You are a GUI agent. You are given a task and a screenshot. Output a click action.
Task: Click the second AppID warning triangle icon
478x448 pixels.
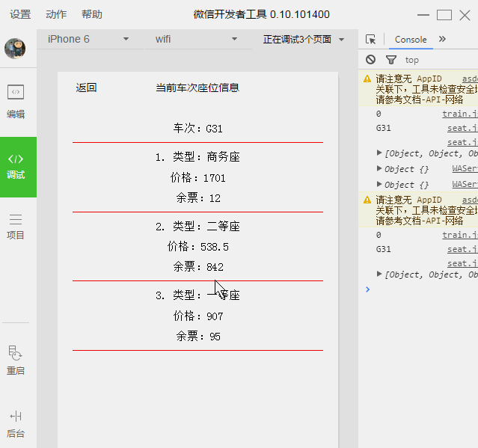point(367,200)
